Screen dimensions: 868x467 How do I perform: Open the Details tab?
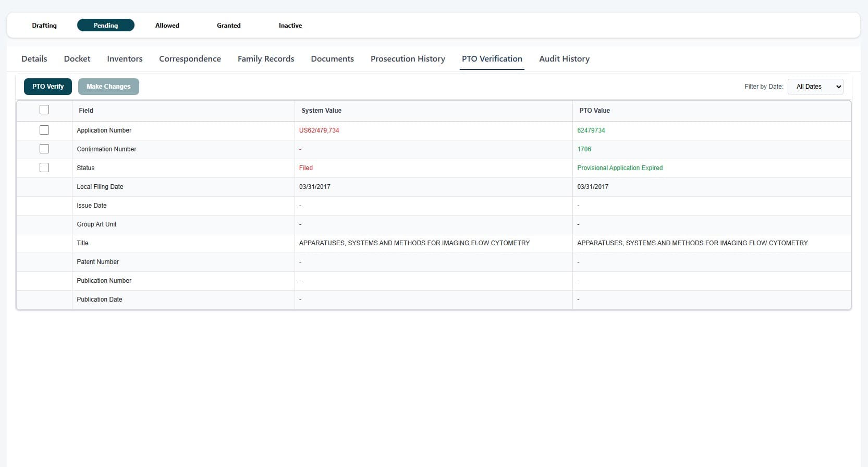coord(34,59)
